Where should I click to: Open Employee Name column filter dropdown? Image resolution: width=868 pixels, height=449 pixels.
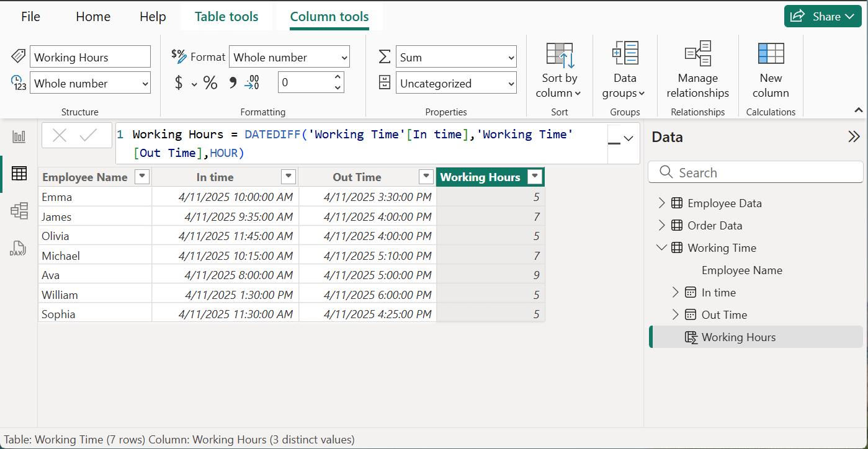142,177
